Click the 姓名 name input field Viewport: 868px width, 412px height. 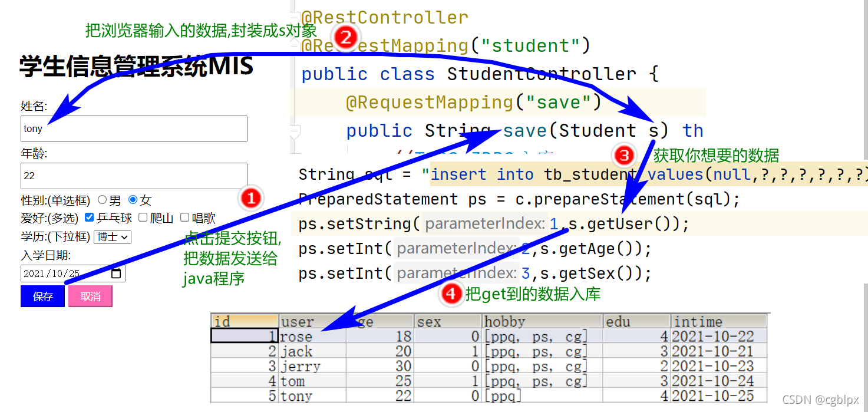pos(134,128)
